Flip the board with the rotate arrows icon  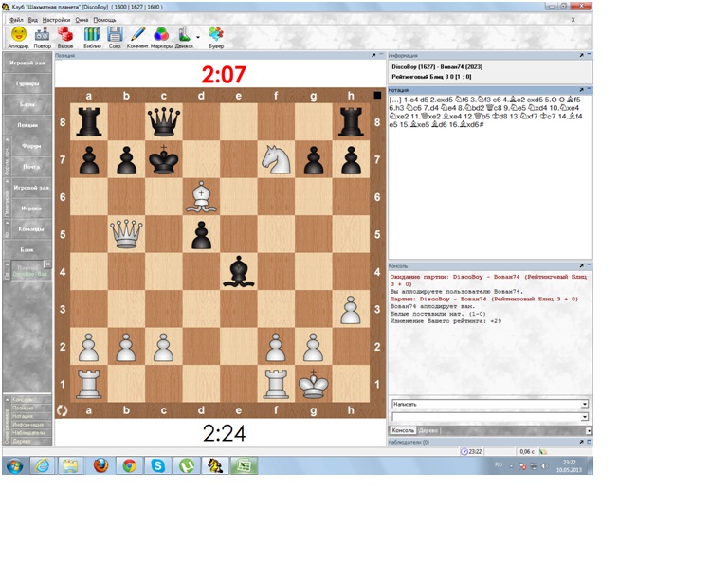click(63, 410)
